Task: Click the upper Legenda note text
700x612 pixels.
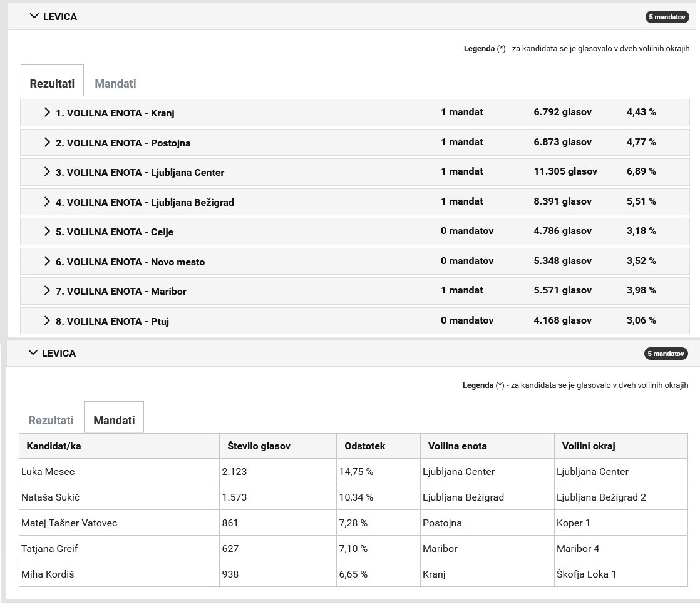Action: [x=576, y=49]
